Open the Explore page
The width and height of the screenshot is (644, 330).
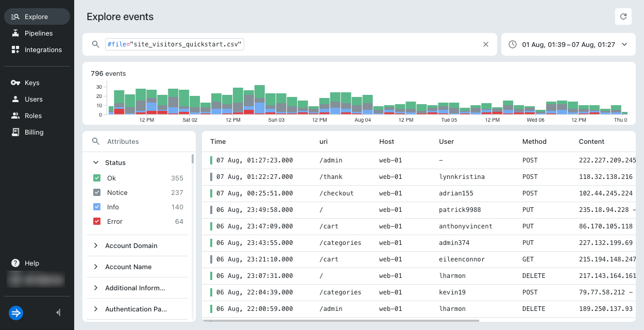[x=37, y=16]
